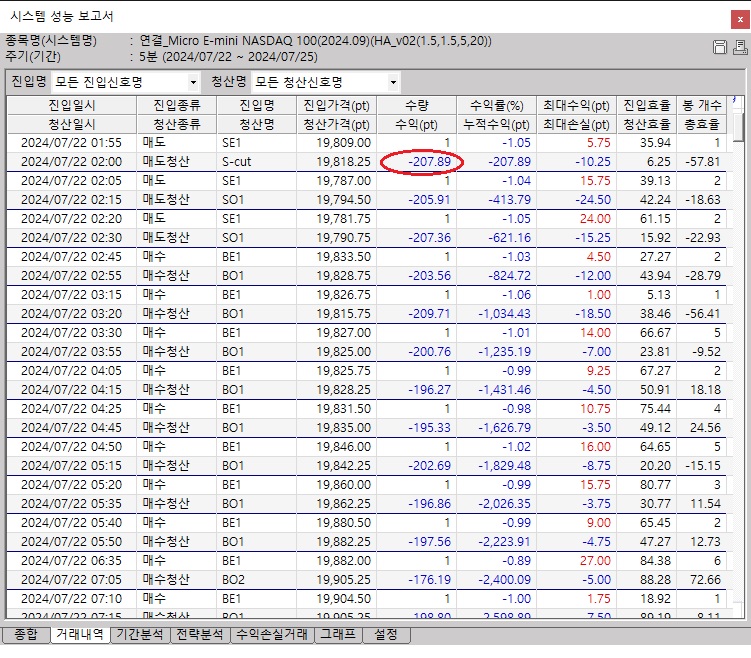Click the print report printer icon
Image resolution: width=751 pixels, height=658 pixels.
coord(738,47)
